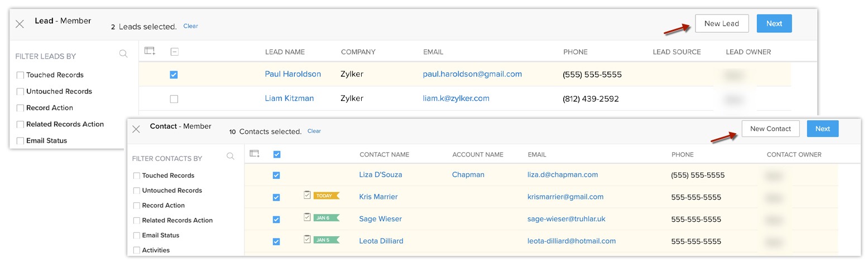The width and height of the screenshot is (868, 263).
Task: Close the Contact Member panel with X icon
Action: pos(136,129)
